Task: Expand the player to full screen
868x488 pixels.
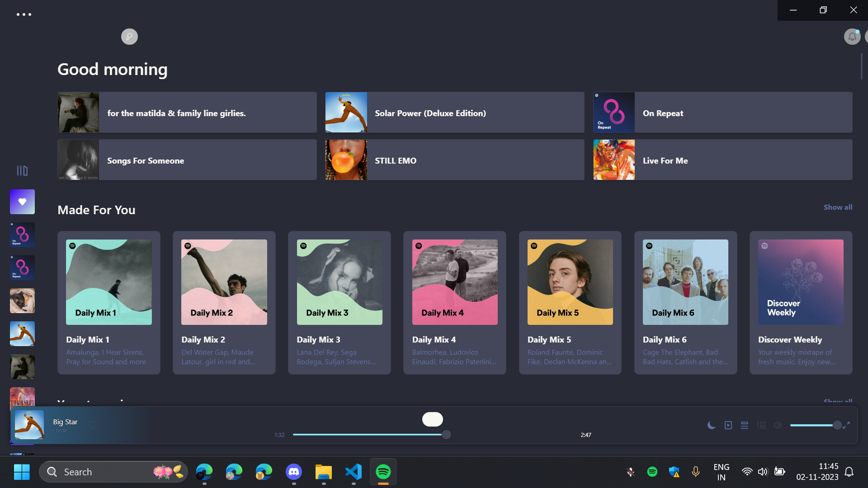Action: click(x=846, y=425)
